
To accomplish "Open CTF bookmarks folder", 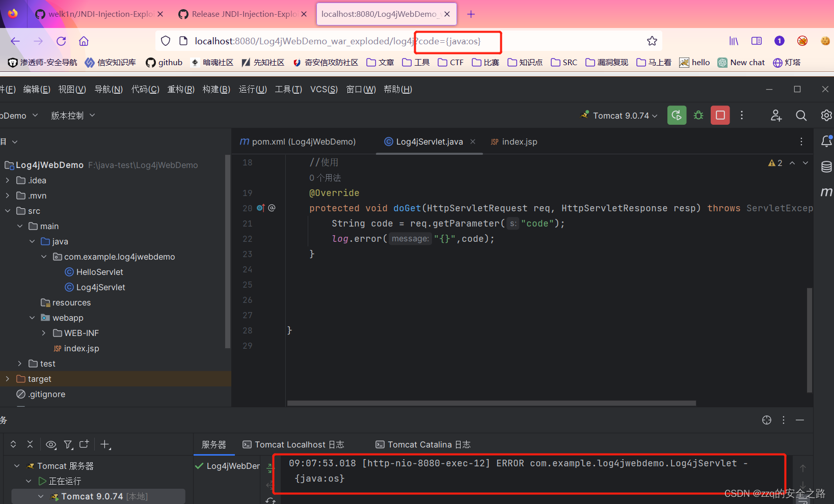I will click(x=451, y=62).
